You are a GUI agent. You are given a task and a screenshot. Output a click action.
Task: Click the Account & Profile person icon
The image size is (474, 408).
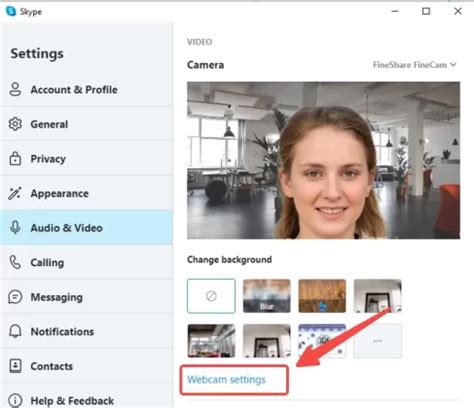15,89
